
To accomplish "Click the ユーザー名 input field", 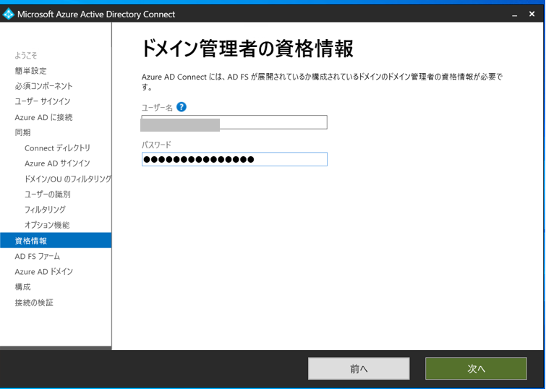I will click(x=234, y=122).
